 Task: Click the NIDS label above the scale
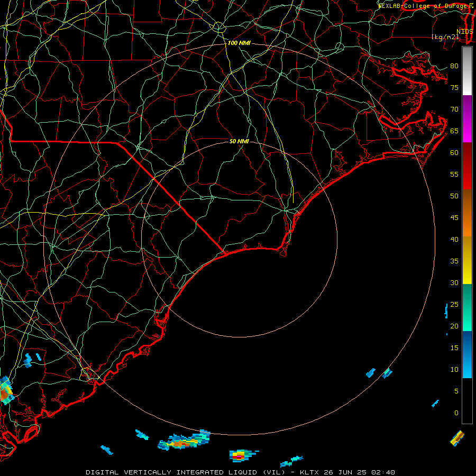pyautogui.click(x=464, y=31)
